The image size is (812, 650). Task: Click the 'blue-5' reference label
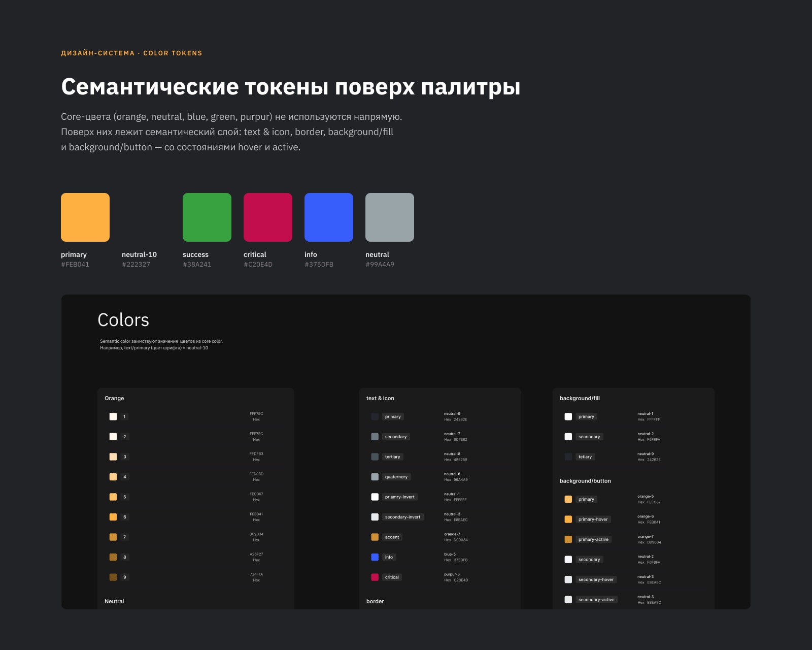[x=450, y=554]
